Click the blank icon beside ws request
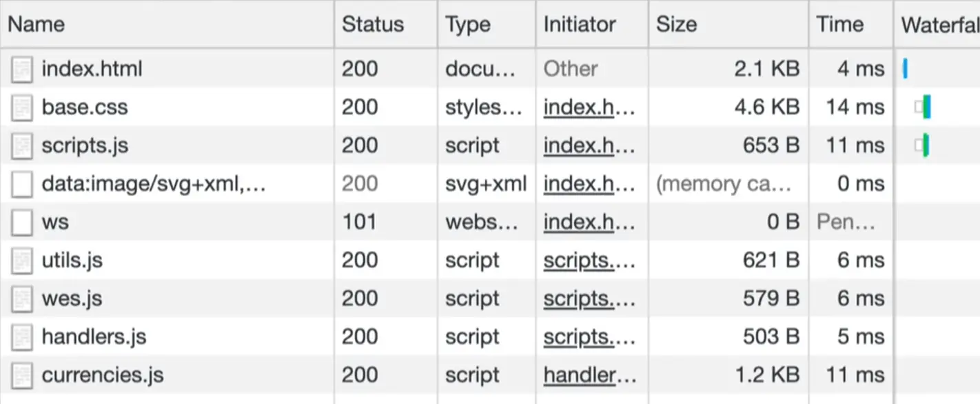This screenshot has width=980, height=404. [22, 223]
